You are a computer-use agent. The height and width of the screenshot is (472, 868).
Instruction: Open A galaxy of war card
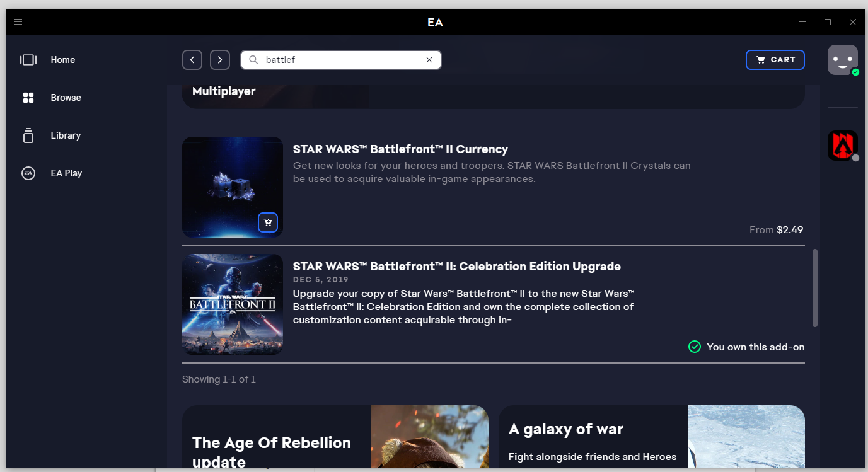pos(652,438)
